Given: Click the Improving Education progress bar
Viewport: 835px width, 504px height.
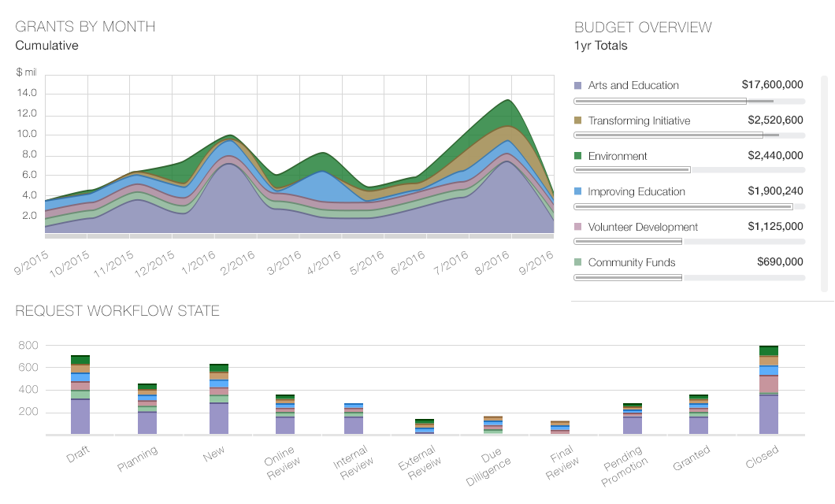Looking at the screenshot, I should click(688, 207).
